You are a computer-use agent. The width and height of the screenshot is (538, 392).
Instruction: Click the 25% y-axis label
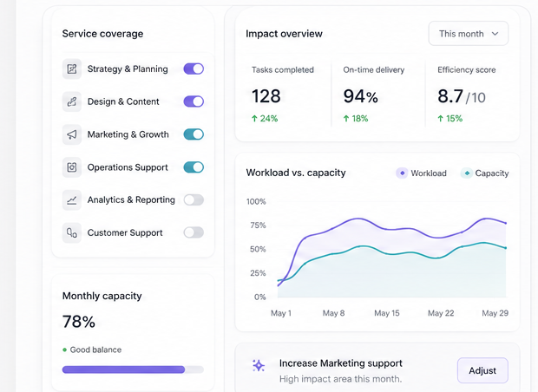[x=258, y=273]
